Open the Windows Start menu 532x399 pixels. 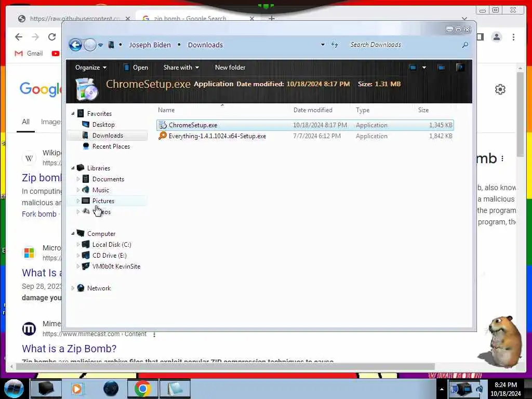(x=14, y=389)
